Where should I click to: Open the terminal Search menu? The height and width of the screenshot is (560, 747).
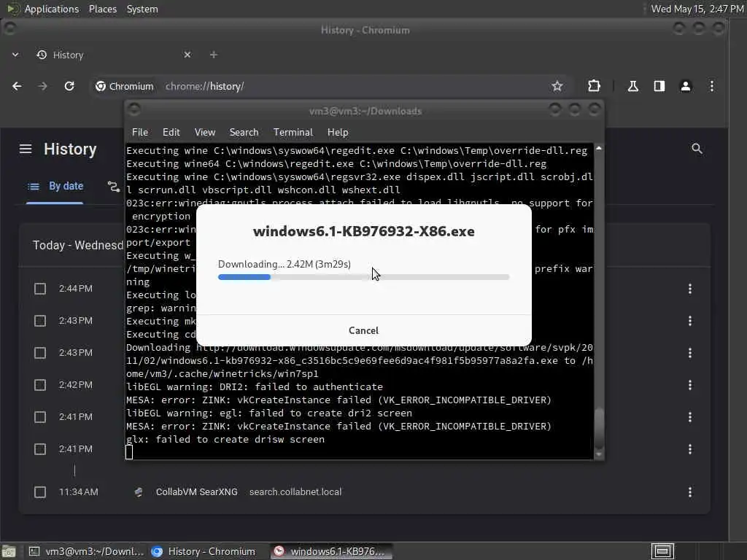click(x=244, y=133)
